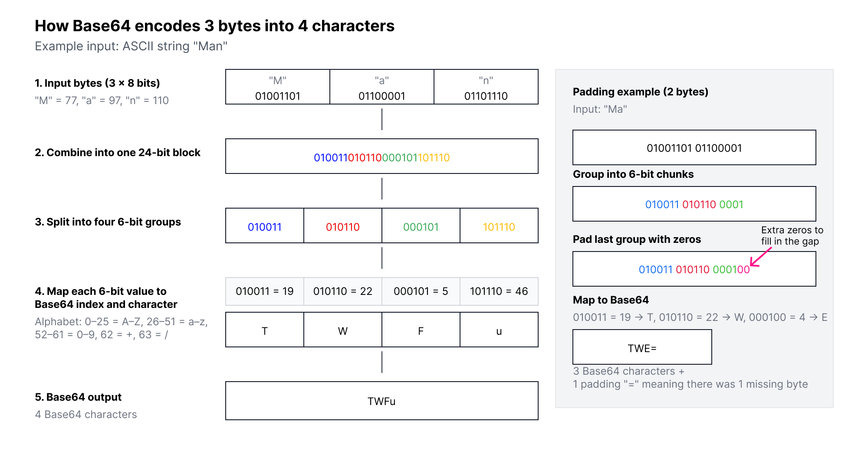Click the blue 010011 cell in step 3
Viewport: 868px width, 451px height.
point(265,226)
